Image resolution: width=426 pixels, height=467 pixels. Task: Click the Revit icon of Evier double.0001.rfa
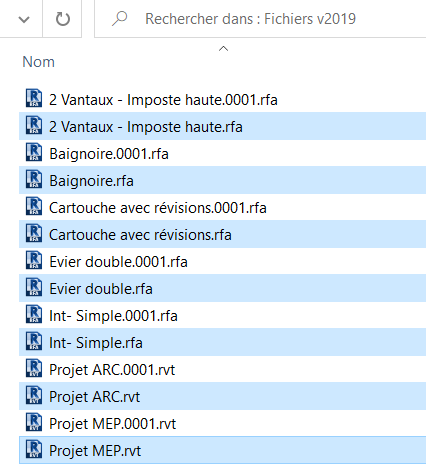[34, 261]
